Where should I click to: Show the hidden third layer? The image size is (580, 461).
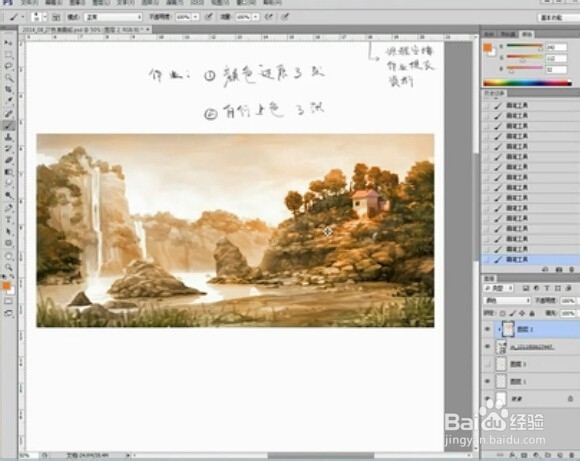coord(488,364)
